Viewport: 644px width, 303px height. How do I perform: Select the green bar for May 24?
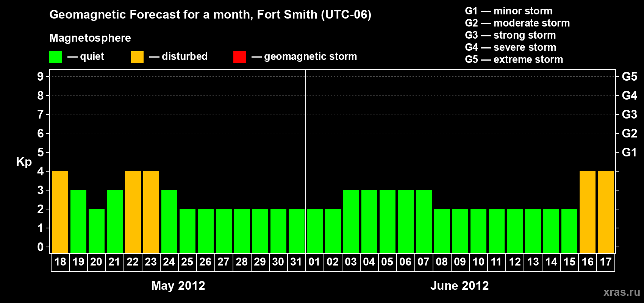click(169, 222)
